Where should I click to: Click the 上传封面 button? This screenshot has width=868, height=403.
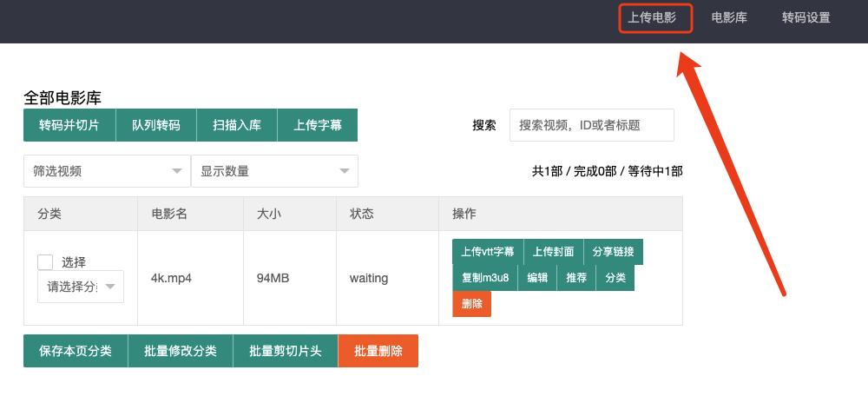tap(553, 252)
